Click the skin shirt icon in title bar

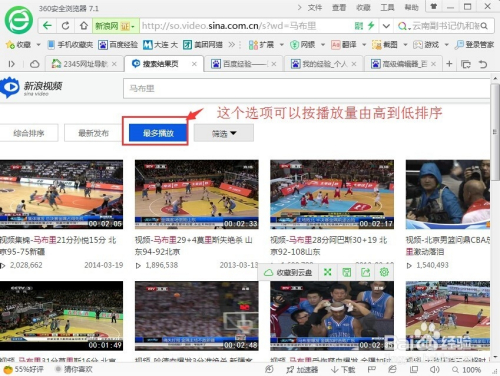(x=433, y=7)
